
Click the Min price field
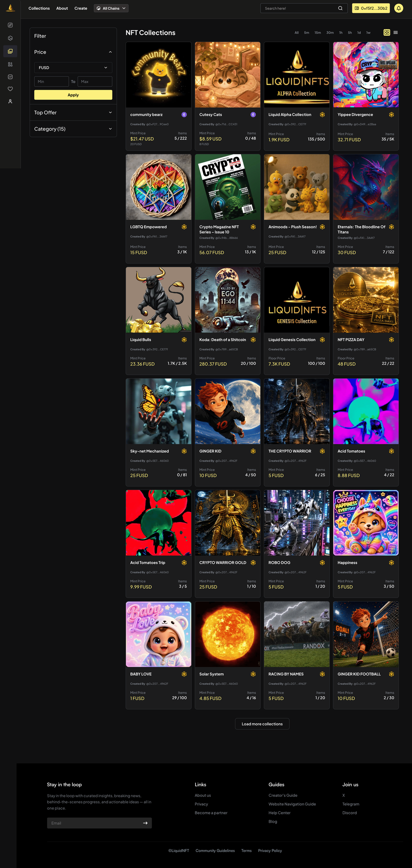(51, 81)
